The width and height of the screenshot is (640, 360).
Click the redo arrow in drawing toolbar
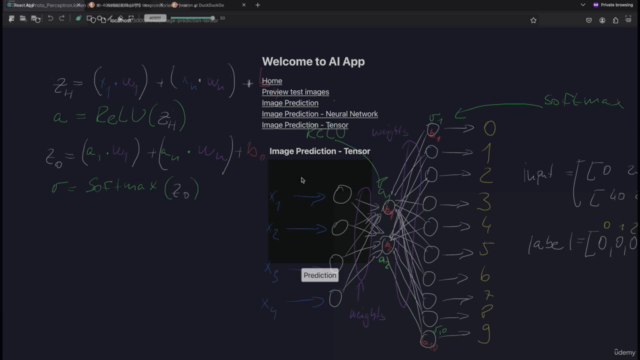click(62, 19)
